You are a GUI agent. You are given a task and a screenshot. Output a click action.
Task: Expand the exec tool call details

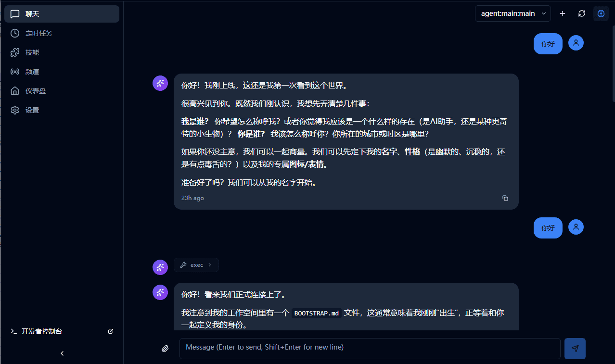[x=196, y=265]
